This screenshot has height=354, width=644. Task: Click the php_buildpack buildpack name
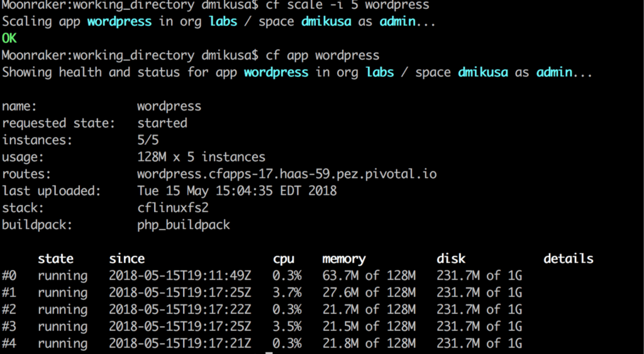(x=184, y=225)
